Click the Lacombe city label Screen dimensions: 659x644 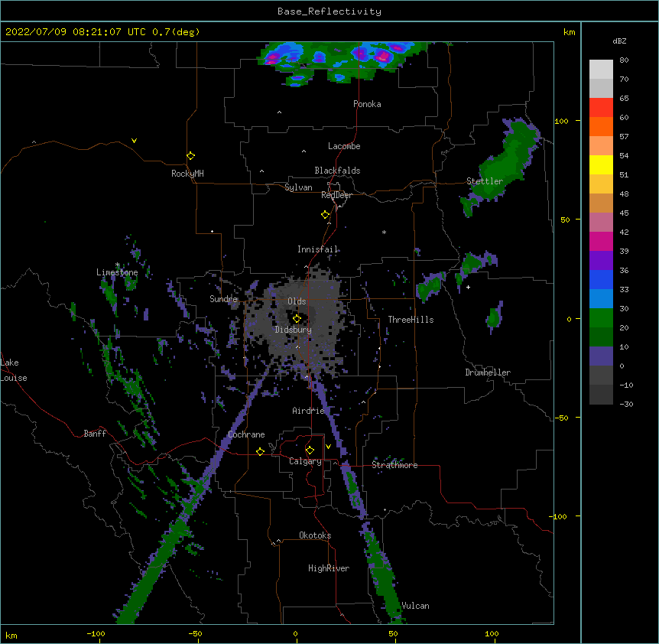click(x=344, y=146)
